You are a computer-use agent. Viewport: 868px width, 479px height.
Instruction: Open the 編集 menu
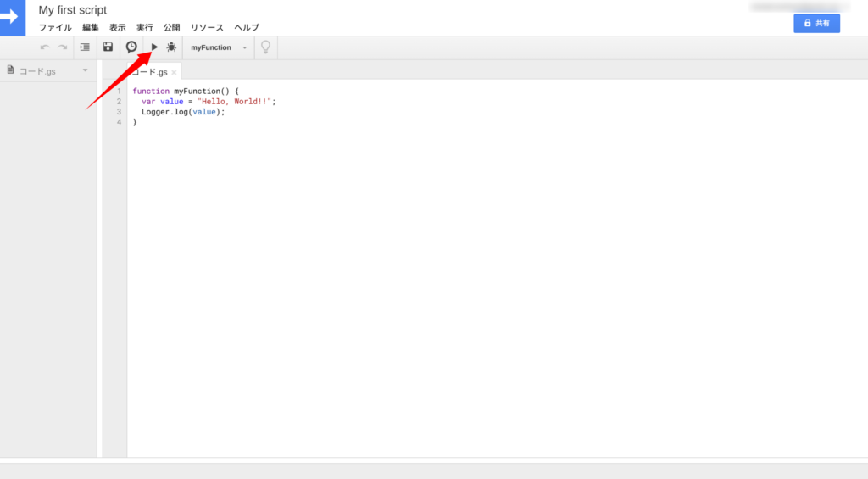coord(91,28)
